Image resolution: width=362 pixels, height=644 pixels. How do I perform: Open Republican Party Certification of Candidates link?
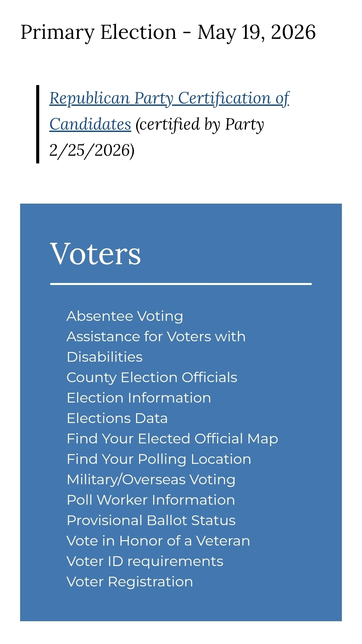pos(169,98)
